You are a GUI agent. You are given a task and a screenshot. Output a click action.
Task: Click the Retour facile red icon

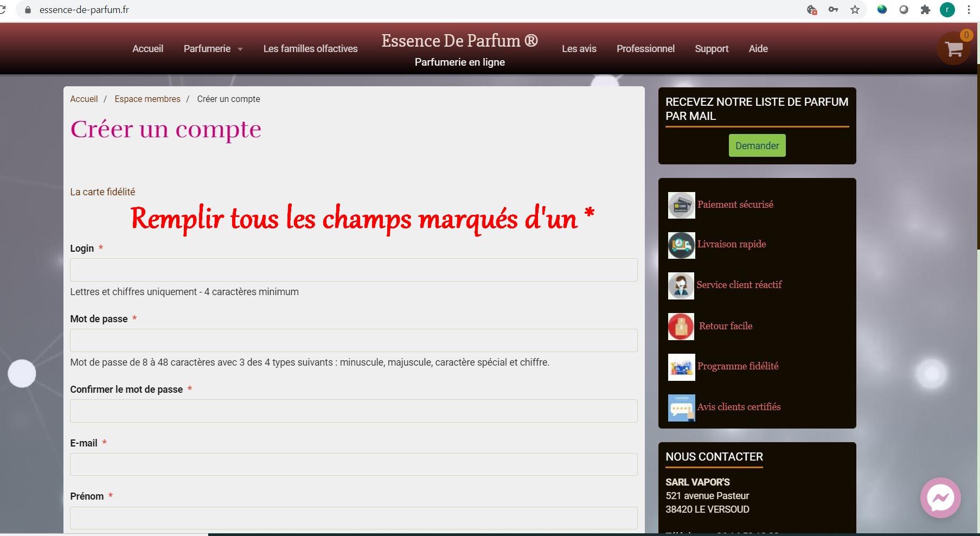[681, 327]
